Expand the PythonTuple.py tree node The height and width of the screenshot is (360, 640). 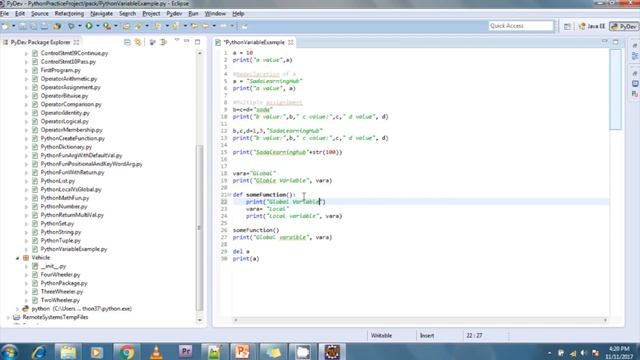click(27, 241)
